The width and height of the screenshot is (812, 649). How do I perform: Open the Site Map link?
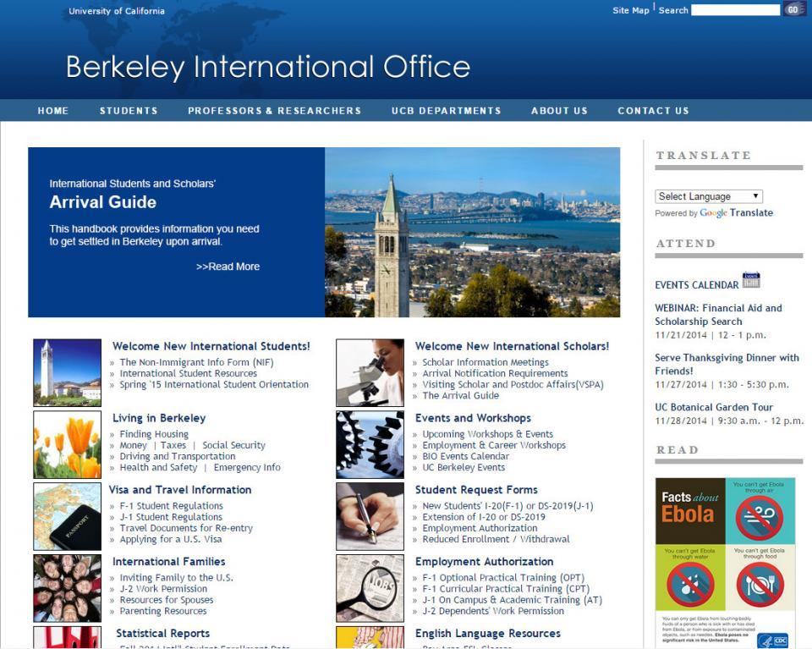630,10
